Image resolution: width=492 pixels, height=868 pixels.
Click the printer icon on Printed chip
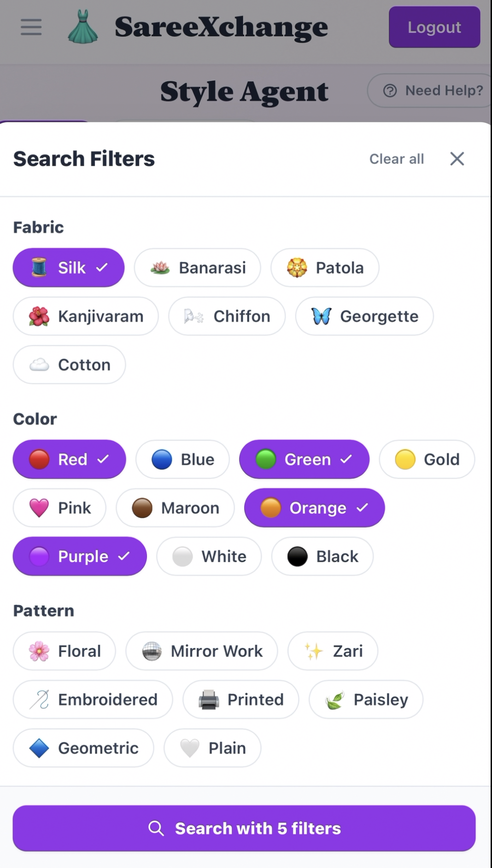[208, 700]
